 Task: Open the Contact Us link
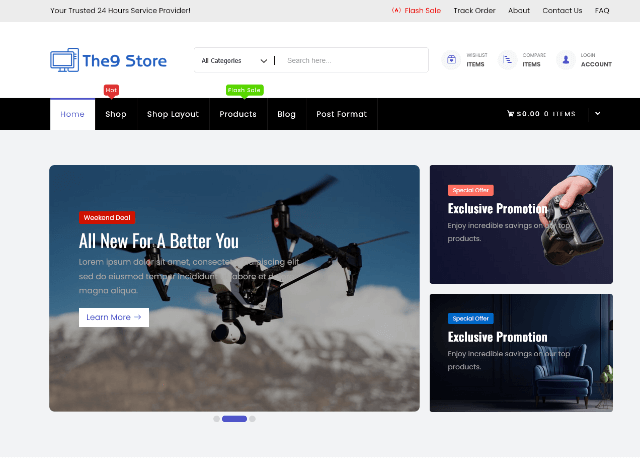(562, 11)
